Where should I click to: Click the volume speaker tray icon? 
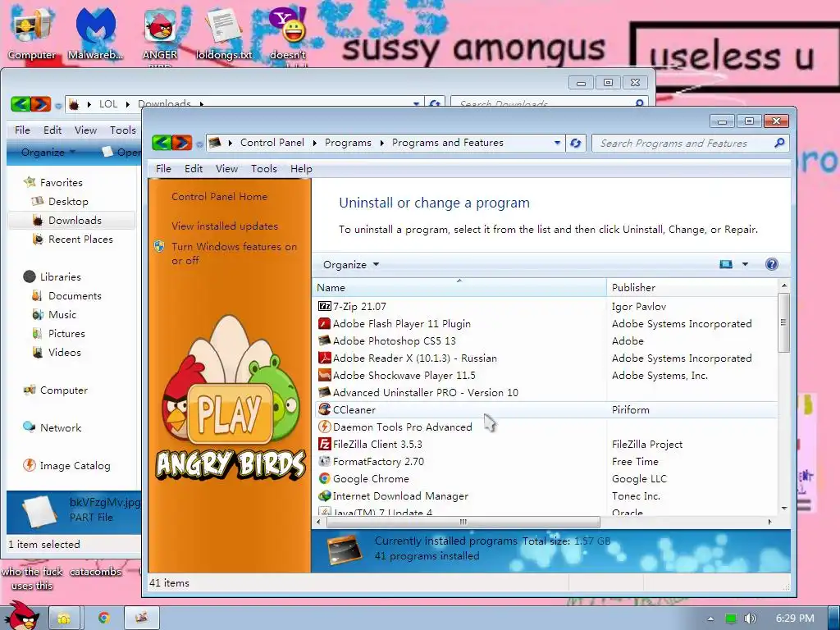(x=751, y=619)
